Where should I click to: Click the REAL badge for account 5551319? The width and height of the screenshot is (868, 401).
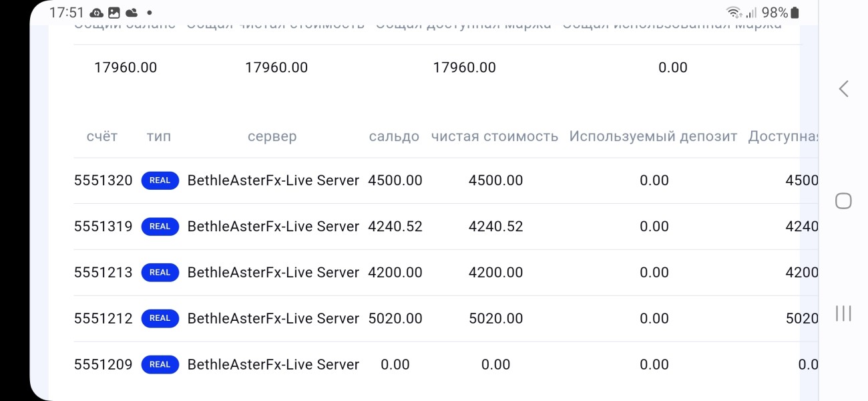[x=160, y=227]
